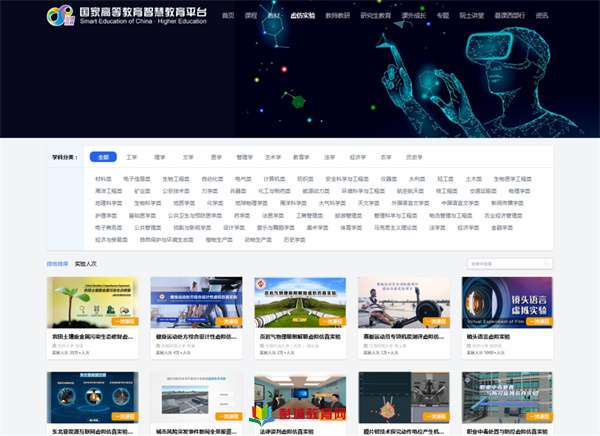The height and width of the screenshot is (436, 600).
Task: Choose the 生物工程类 sub-category
Action: (x=176, y=179)
